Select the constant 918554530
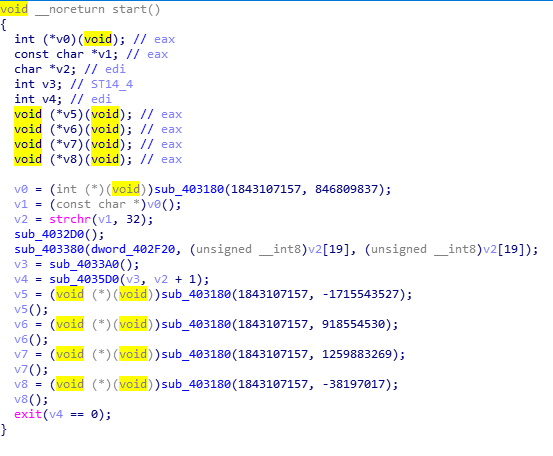The width and height of the screenshot is (553, 456). click(x=353, y=324)
